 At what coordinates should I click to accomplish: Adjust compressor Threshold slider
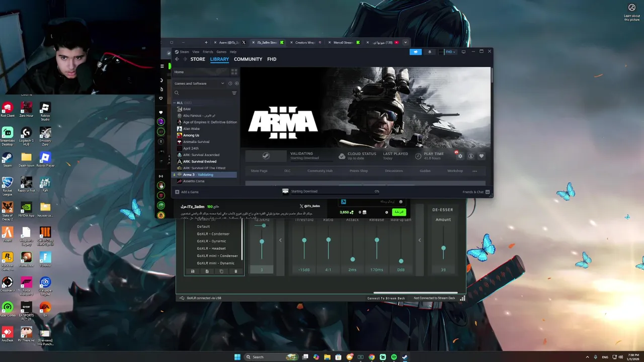[304, 240]
